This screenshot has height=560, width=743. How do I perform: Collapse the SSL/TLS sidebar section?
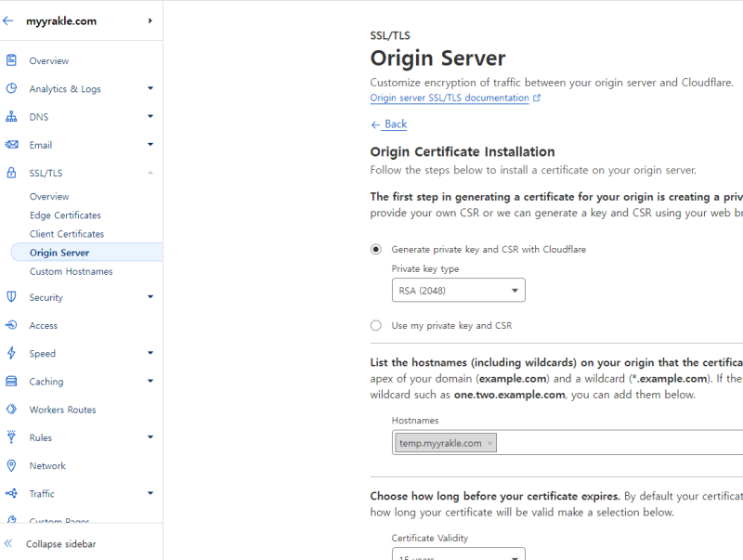tap(150, 173)
